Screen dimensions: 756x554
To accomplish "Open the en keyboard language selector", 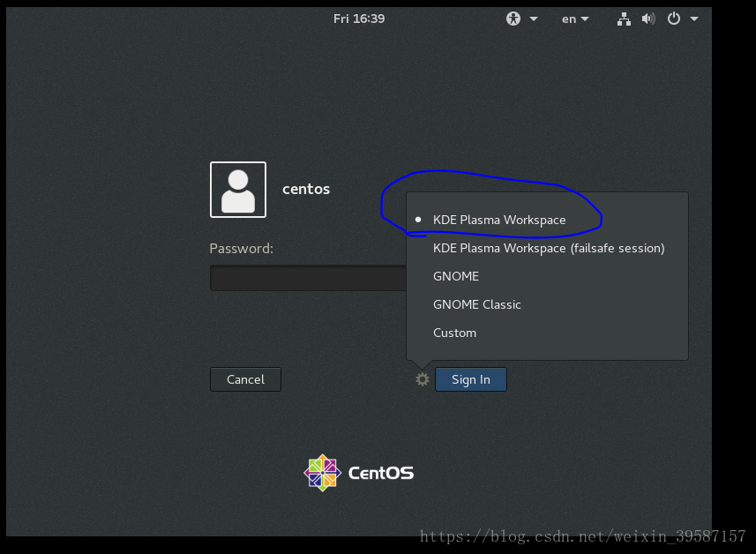I will point(574,19).
